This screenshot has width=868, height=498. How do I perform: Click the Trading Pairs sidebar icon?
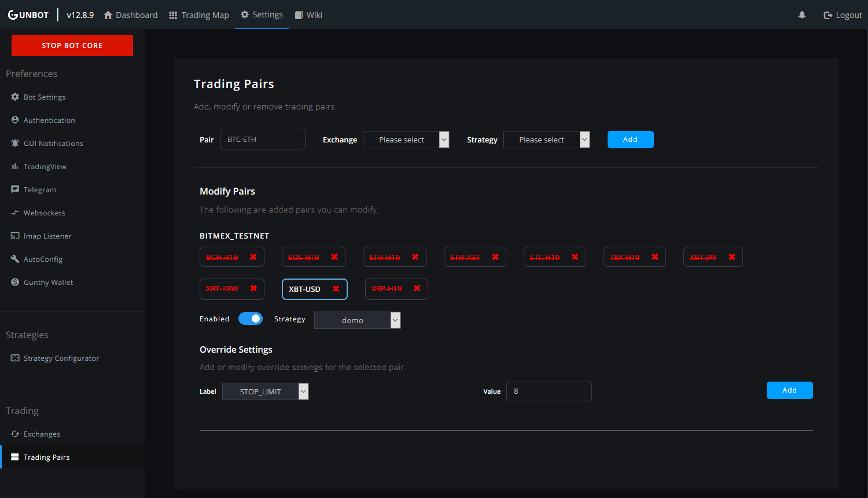[15, 457]
